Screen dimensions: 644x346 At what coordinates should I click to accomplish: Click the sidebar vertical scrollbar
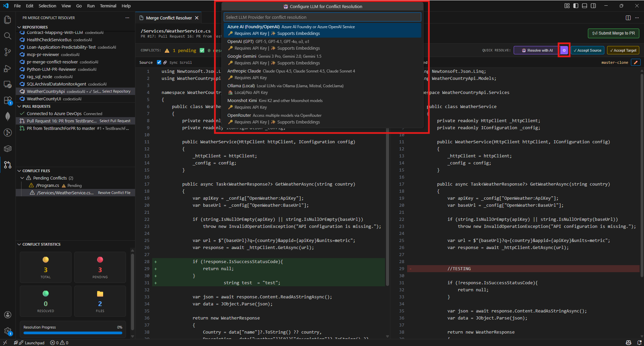click(x=132, y=292)
